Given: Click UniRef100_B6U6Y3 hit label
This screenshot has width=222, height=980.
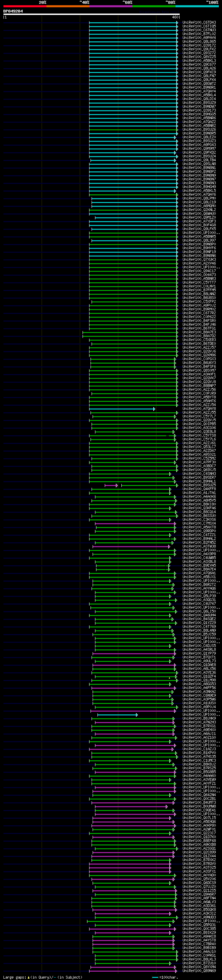Looking at the screenshot, I should [x=199, y=363].
